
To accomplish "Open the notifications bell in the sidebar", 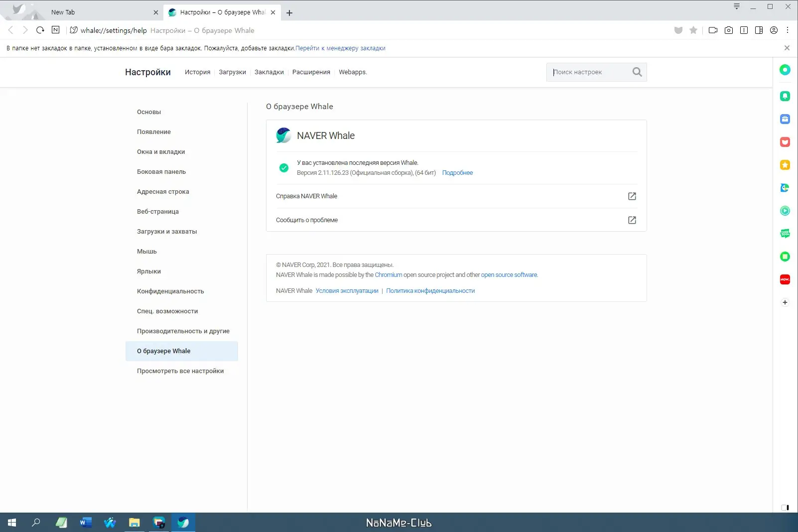I will [x=785, y=96].
